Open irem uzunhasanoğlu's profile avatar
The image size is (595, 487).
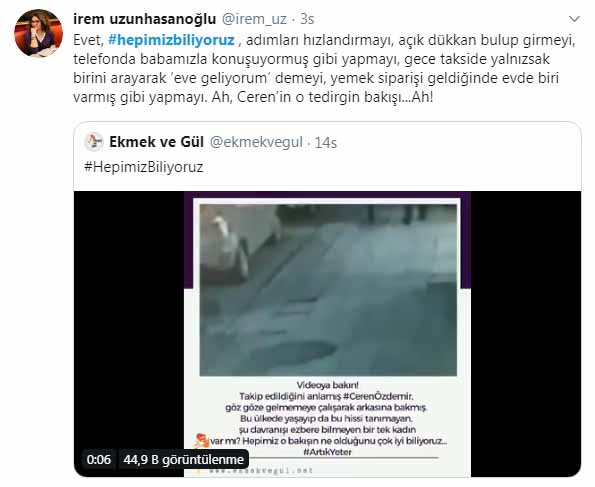38,33
